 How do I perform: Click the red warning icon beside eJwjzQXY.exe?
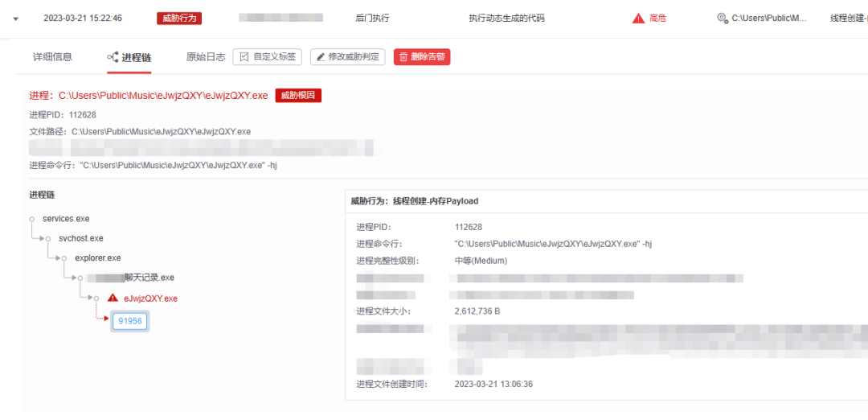pos(113,298)
